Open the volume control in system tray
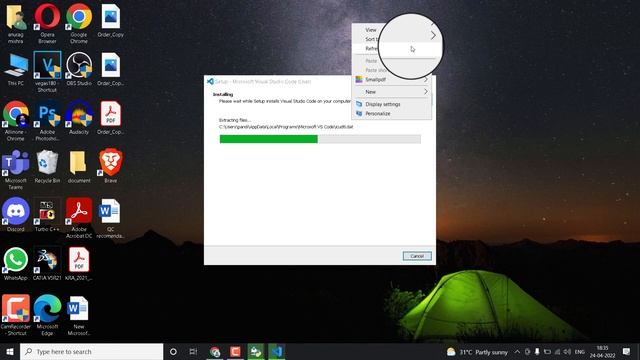This screenshot has height=360, width=640. pyautogui.click(x=567, y=352)
